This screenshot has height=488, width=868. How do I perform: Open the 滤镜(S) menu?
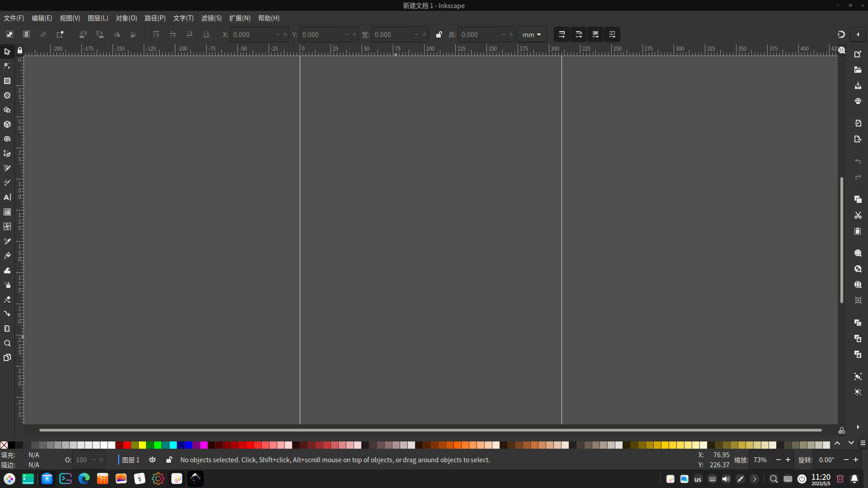click(x=211, y=18)
